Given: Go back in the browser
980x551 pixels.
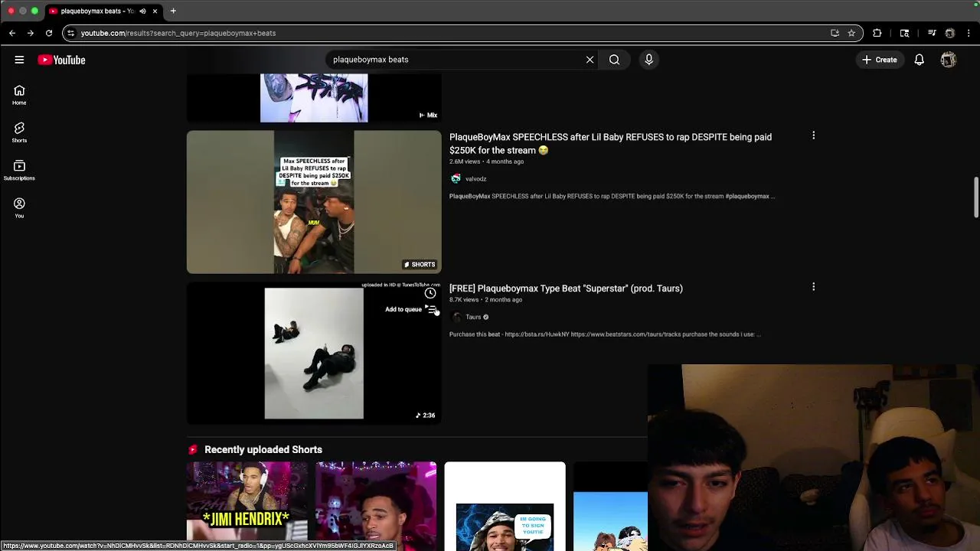Looking at the screenshot, I should pos(12,33).
